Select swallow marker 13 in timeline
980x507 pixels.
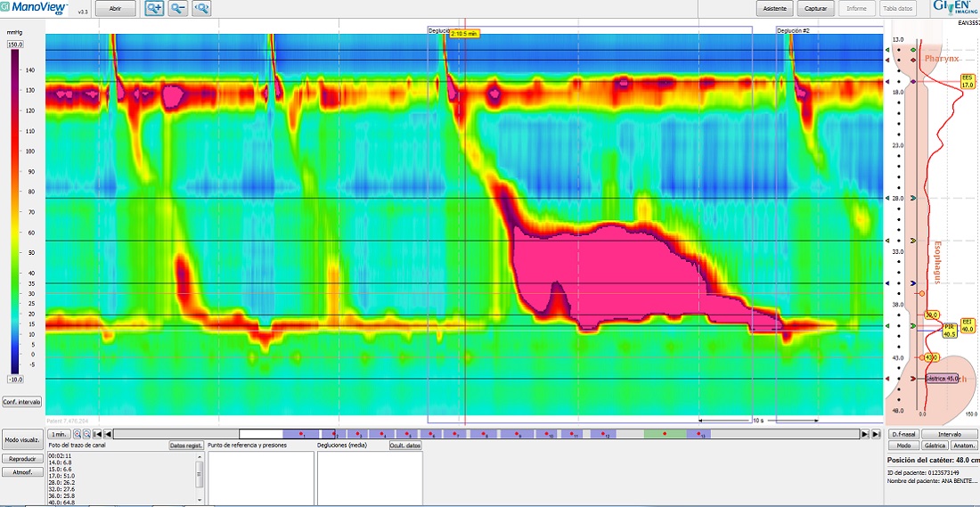pyautogui.click(x=698, y=434)
